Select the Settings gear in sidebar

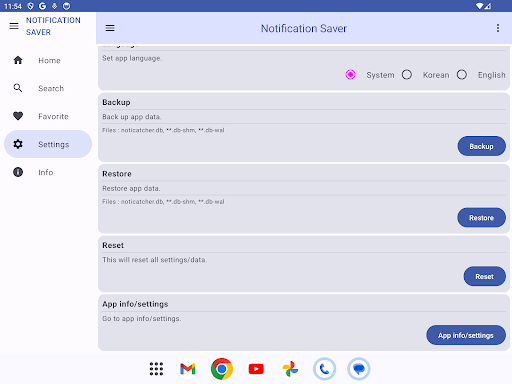click(18, 144)
